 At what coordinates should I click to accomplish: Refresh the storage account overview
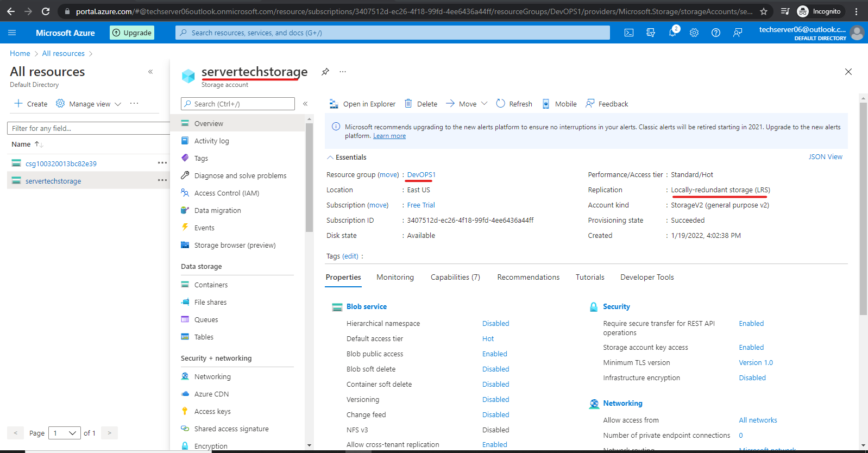(x=514, y=104)
